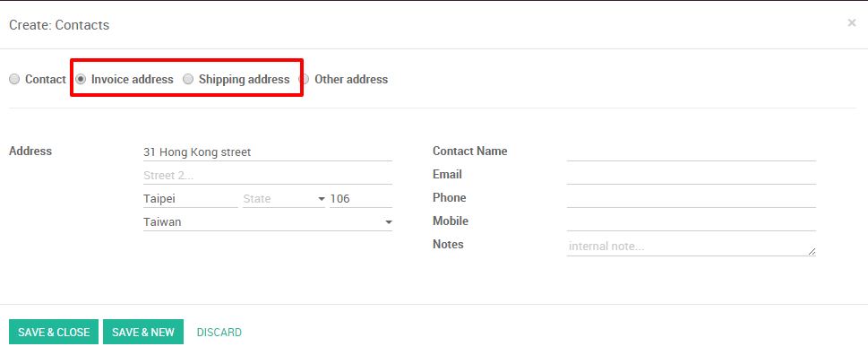Screen dimensions: 868x355
Task: Choose the Invoice address option
Action: [x=81, y=79]
